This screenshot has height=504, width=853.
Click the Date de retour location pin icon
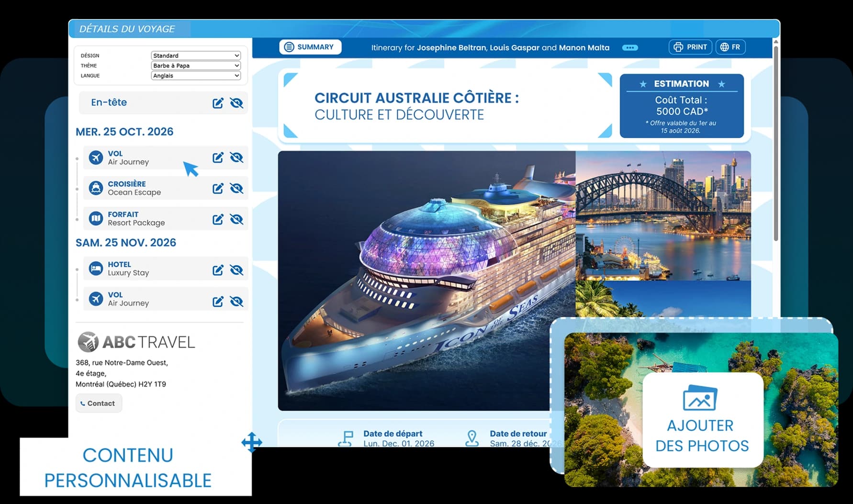pos(472,438)
